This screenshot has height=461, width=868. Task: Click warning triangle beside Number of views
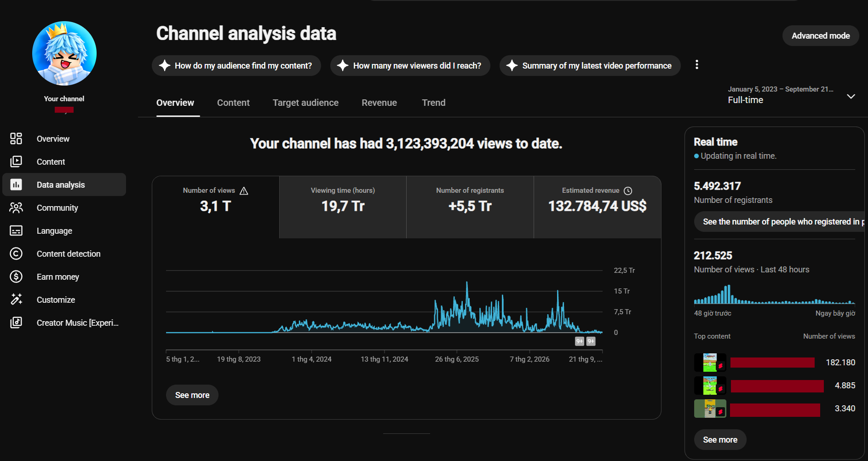point(244,191)
